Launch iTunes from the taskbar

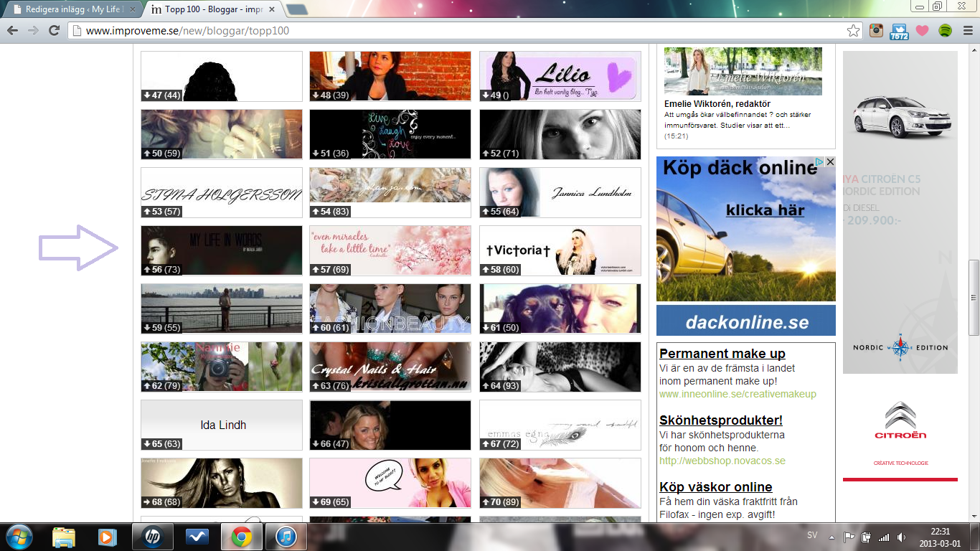[x=286, y=537]
